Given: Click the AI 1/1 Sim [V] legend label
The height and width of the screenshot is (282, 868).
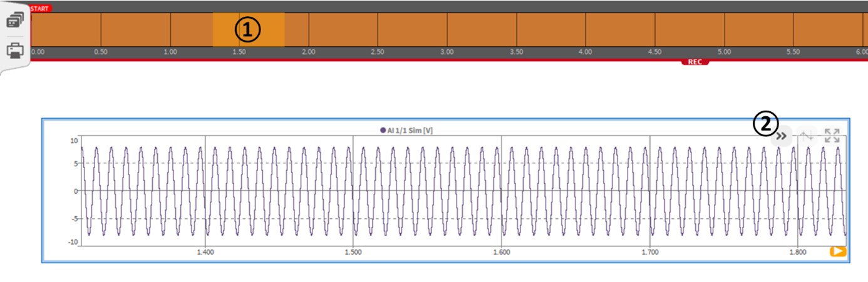Looking at the screenshot, I should 410,130.
